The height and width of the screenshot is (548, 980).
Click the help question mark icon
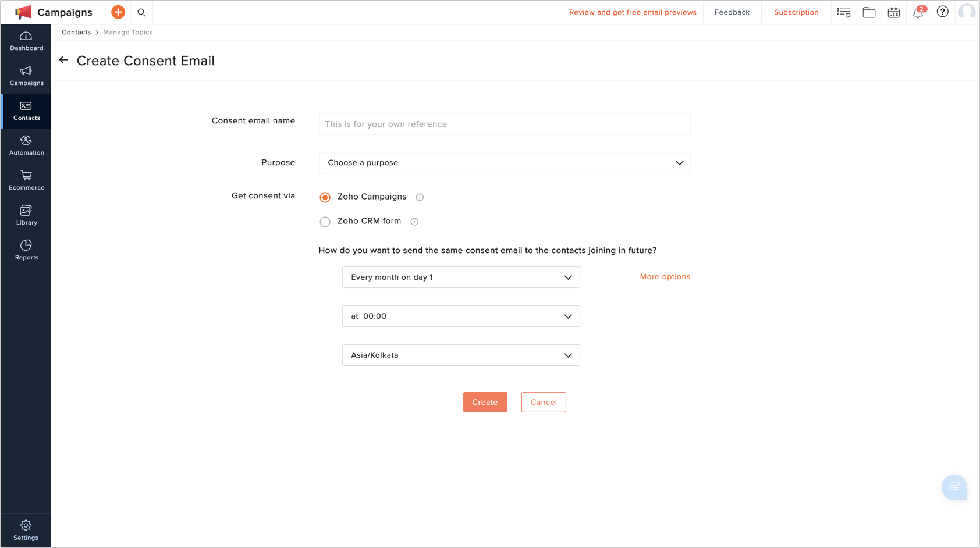(943, 12)
